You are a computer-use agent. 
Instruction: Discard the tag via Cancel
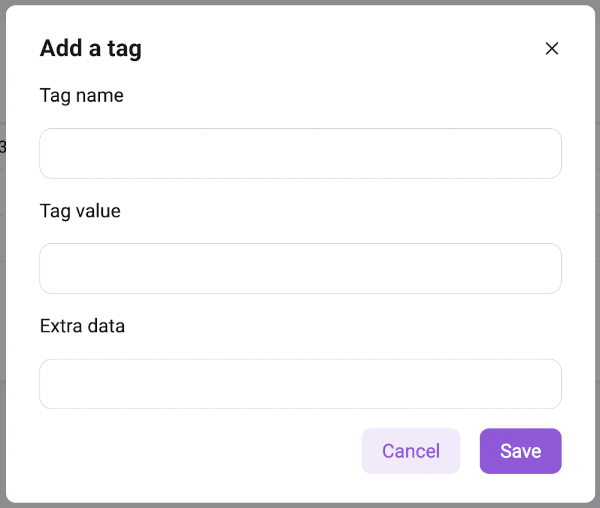[x=411, y=451]
